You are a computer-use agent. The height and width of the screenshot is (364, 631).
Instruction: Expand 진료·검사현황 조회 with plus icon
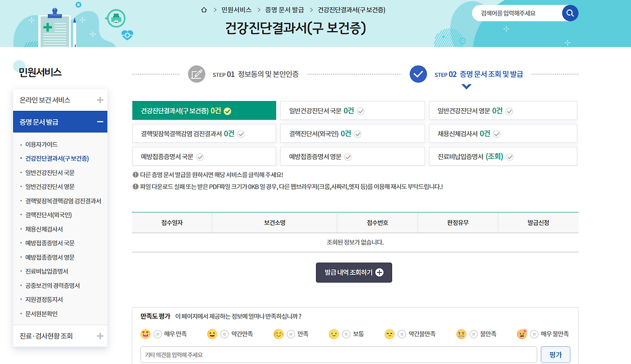pyautogui.click(x=100, y=336)
